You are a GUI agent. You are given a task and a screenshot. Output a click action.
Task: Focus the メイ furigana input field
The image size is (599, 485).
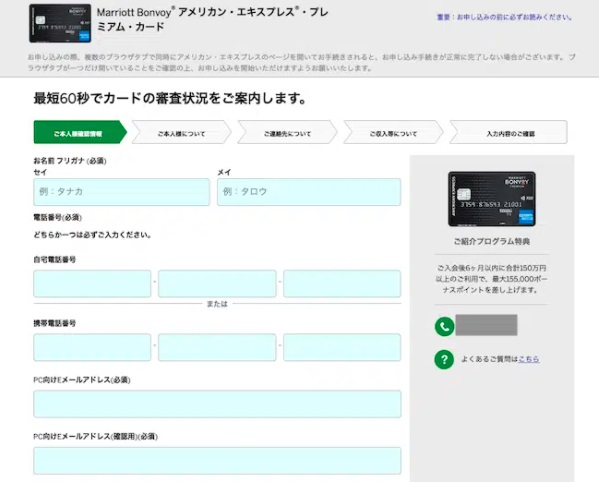(309, 192)
